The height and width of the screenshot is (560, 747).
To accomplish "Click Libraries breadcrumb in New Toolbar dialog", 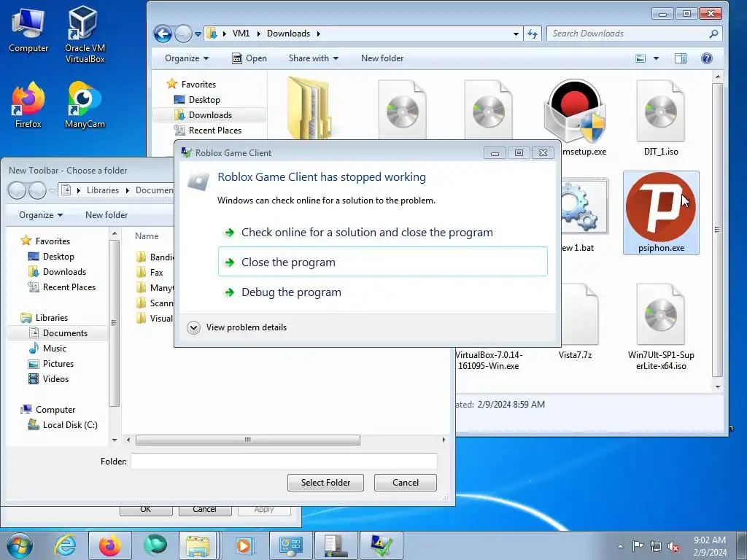I will pyautogui.click(x=102, y=190).
